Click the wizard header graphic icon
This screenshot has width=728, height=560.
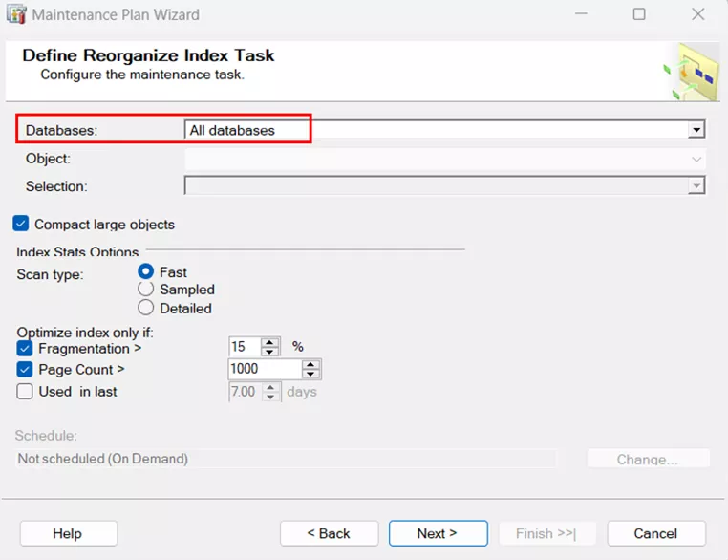692,72
